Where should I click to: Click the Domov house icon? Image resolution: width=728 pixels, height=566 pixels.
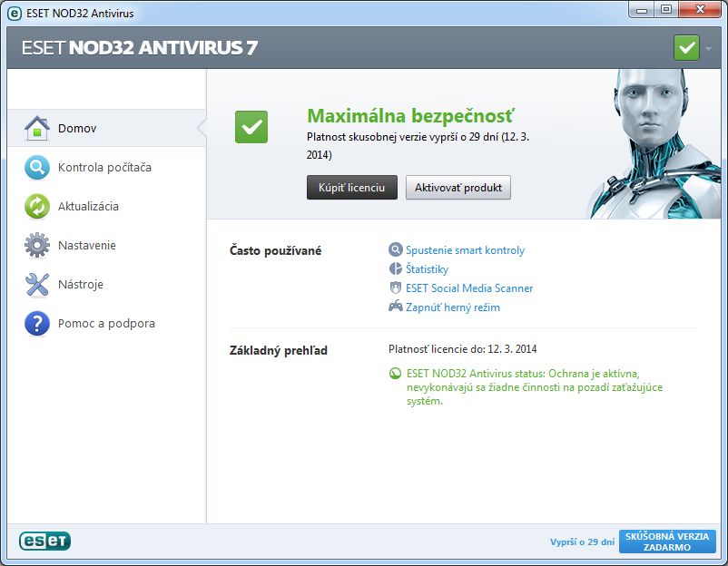[37, 128]
